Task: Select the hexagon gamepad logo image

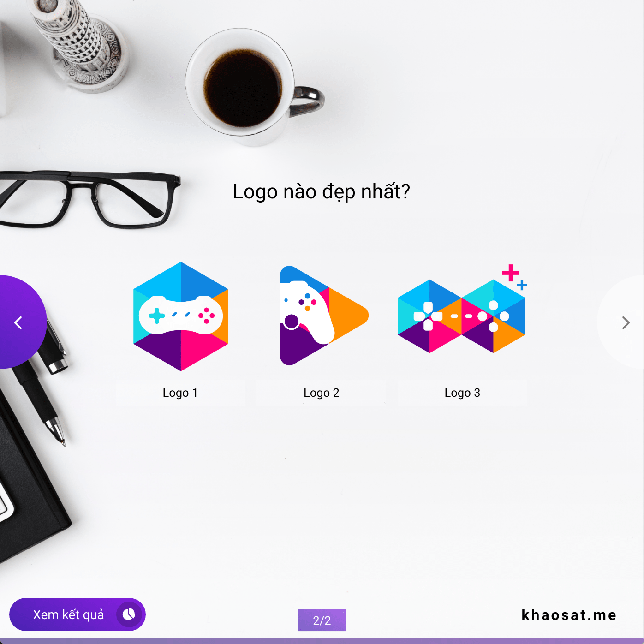Action: [181, 316]
